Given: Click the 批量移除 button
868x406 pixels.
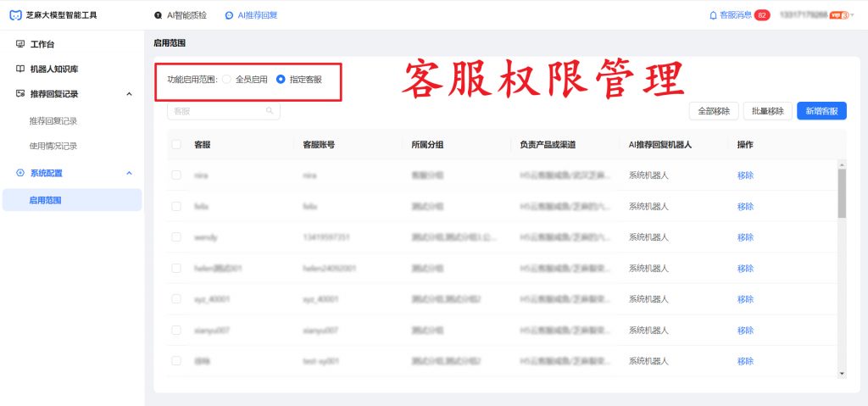Looking at the screenshot, I should (x=768, y=111).
